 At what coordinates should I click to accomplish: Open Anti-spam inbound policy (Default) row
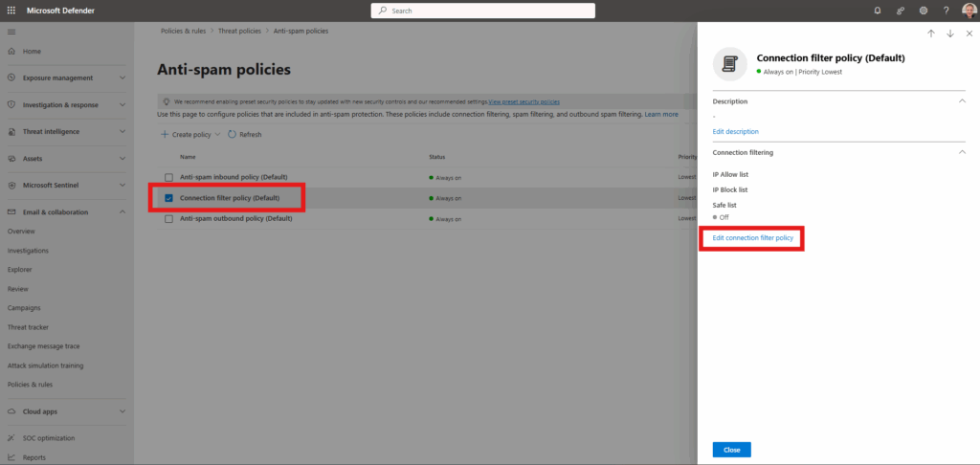(x=234, y=178)
